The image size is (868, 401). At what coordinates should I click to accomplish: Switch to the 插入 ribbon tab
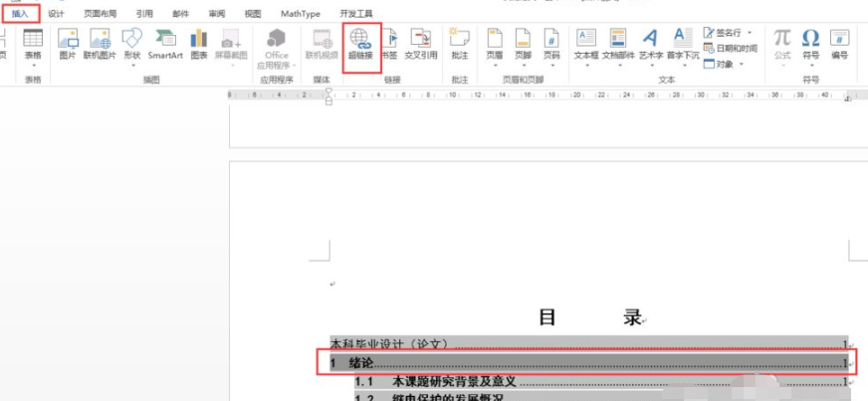(20, 14)
